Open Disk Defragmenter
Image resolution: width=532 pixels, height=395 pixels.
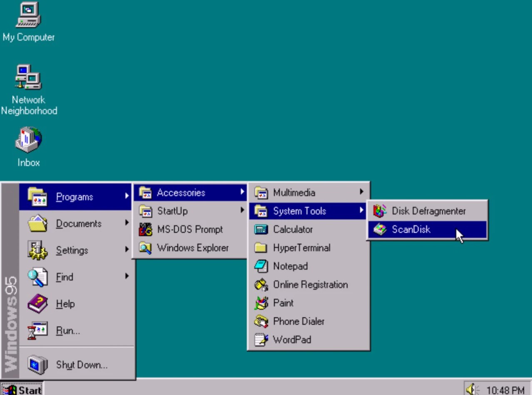click(x=428, y=211)
